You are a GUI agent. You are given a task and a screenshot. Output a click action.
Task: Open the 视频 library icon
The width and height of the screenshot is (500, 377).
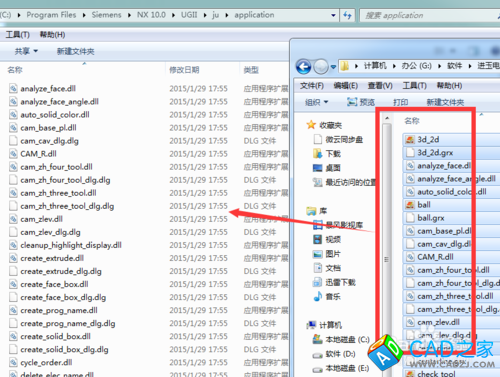317,239
